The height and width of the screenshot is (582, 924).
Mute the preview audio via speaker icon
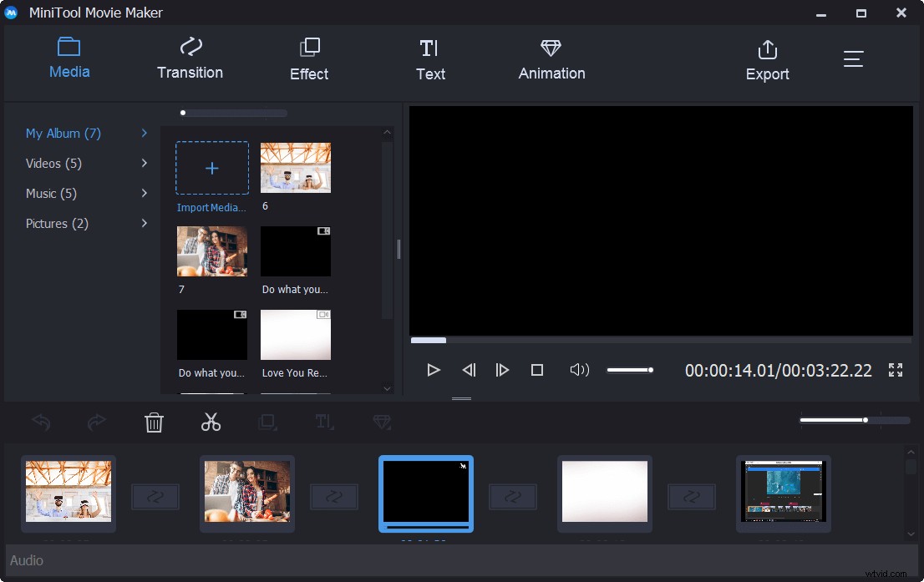[579, 370]
